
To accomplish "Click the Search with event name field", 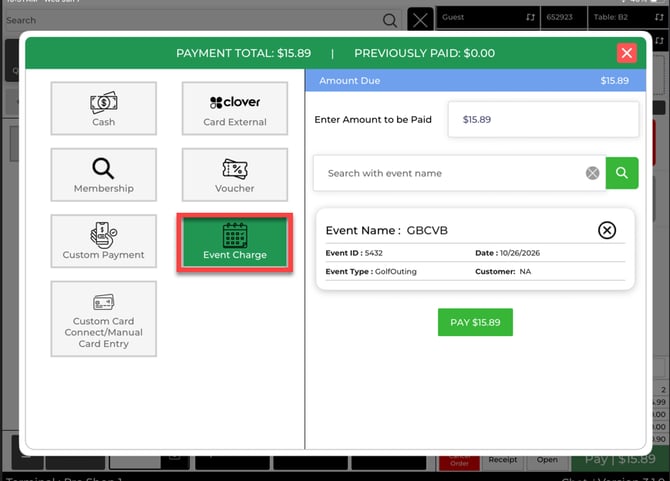I will 450,173.
